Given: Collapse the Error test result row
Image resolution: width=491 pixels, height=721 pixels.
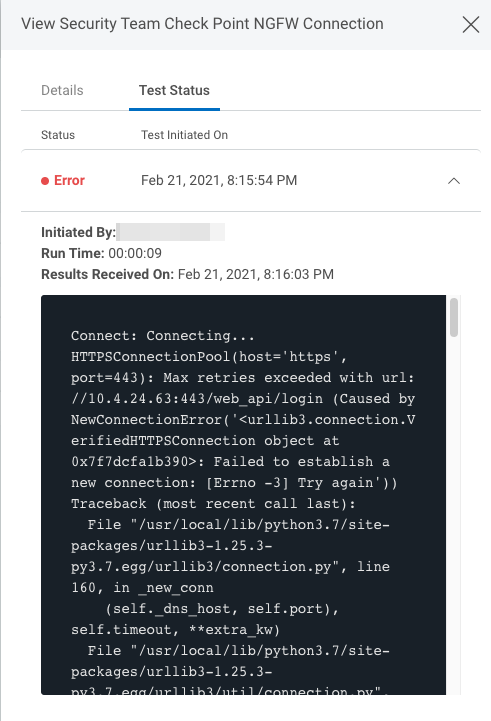Looking at the screenshot, I should point(454,181).
